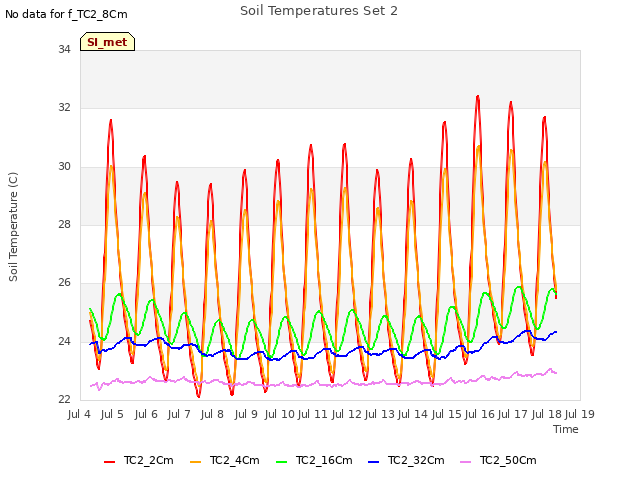Click the red TC2_2Cm legend swatch
This screenshot has height=480, width=640.
109,462
